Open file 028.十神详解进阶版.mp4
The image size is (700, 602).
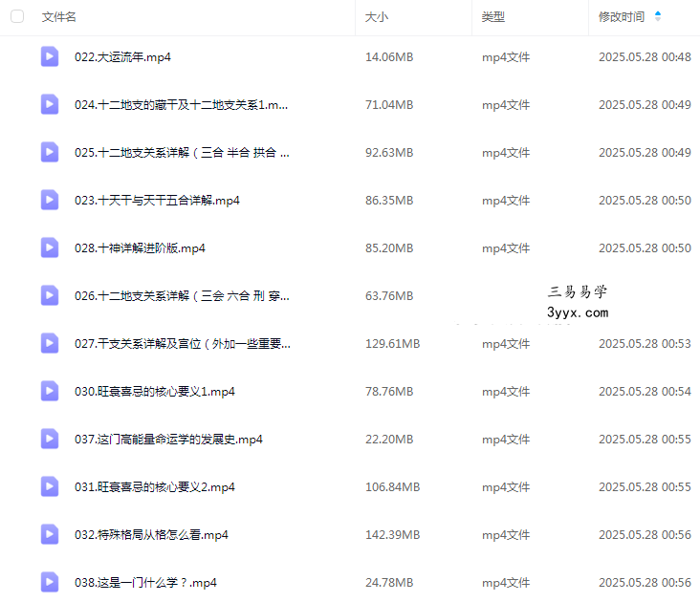tap(140, 247)
